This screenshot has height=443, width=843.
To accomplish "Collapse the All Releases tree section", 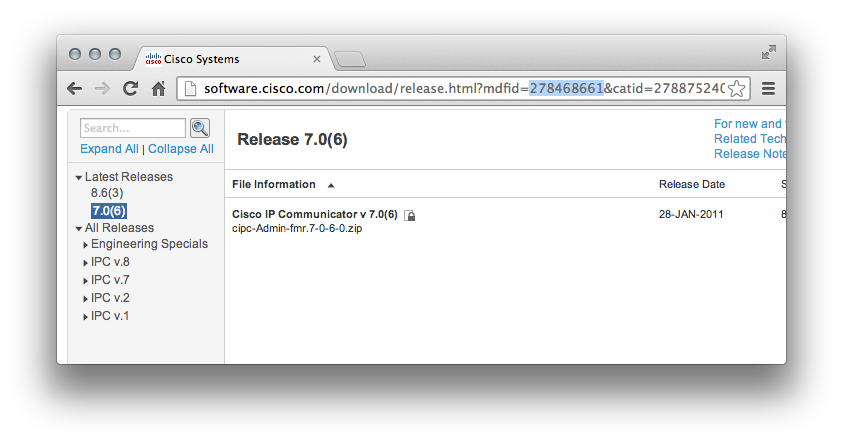I will tap(79, 229).
